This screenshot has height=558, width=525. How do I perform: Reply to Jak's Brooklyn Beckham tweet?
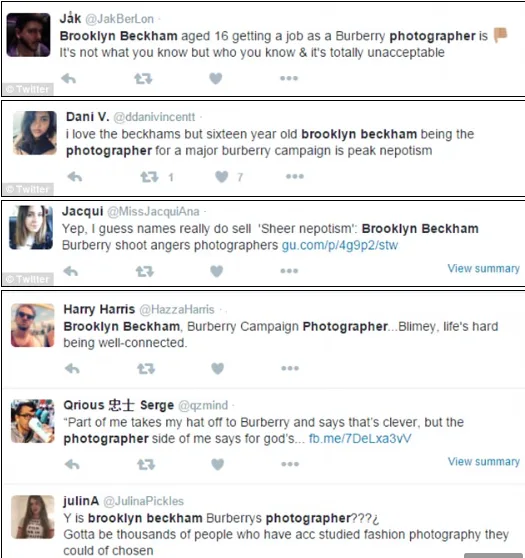pyautogui.click(x=68, y=78)
